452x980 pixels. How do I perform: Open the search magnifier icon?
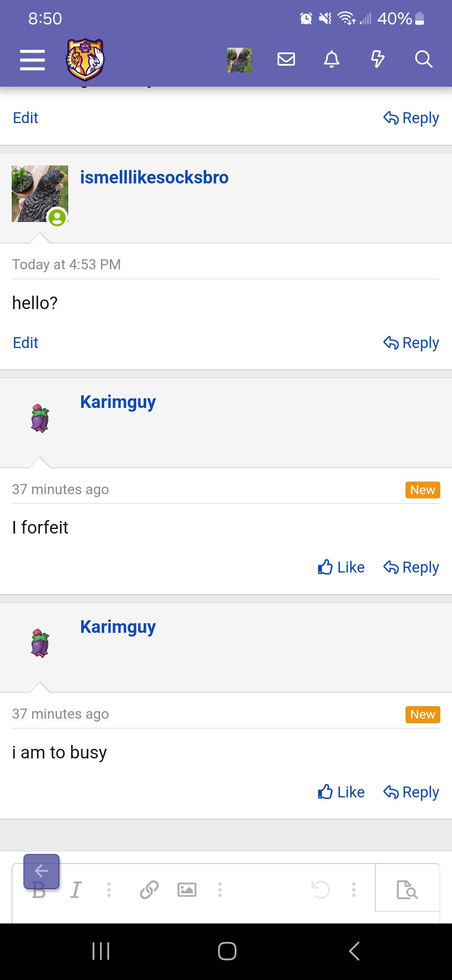[x=423, y=59]
